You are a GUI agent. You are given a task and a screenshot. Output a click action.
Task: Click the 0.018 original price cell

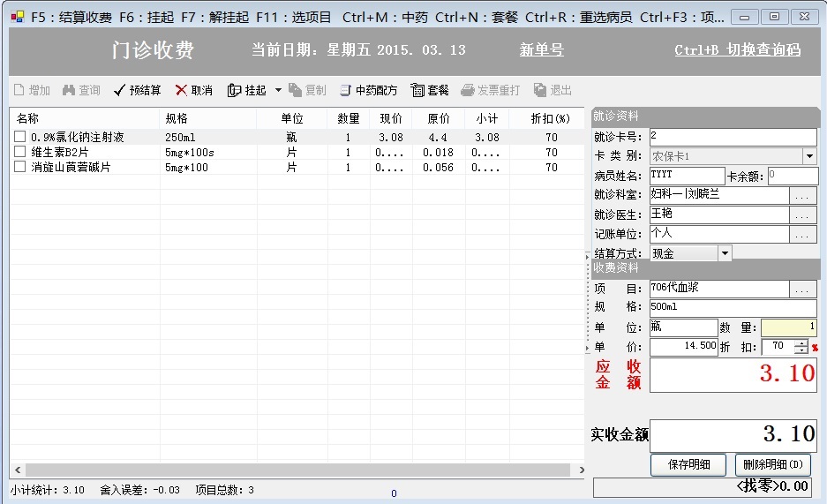point(438,153)
